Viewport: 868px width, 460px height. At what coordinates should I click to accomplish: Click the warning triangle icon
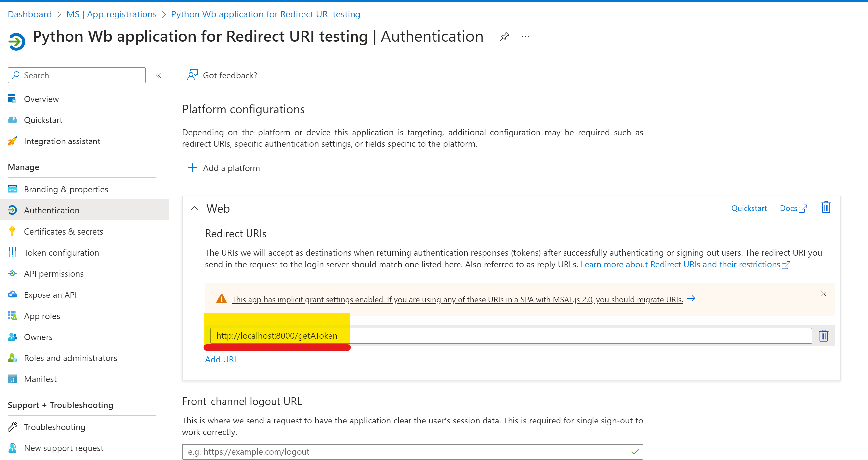click(222, 299)
